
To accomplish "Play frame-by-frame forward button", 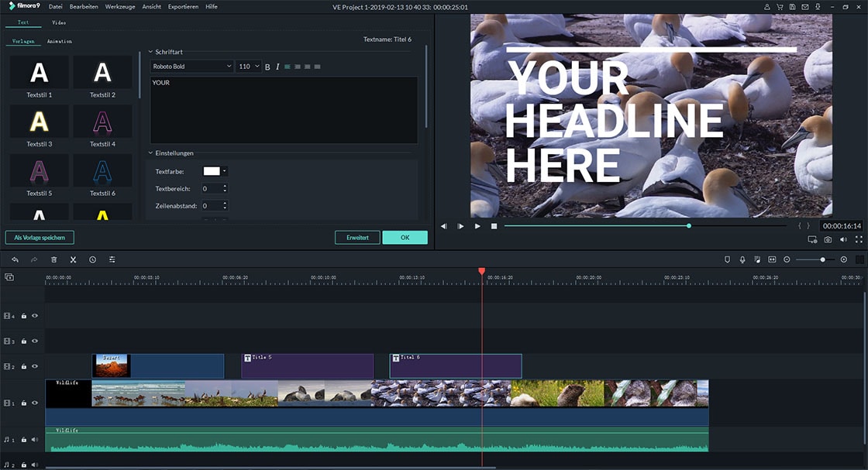I will [x=460, y=226].
